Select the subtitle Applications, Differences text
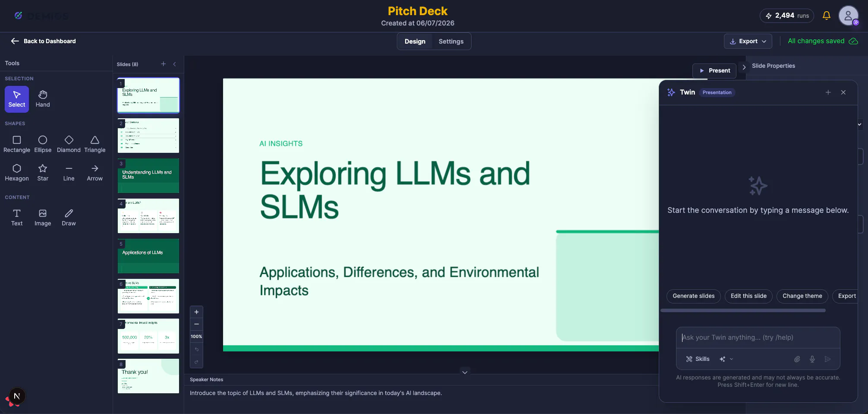 click(399, 281)
